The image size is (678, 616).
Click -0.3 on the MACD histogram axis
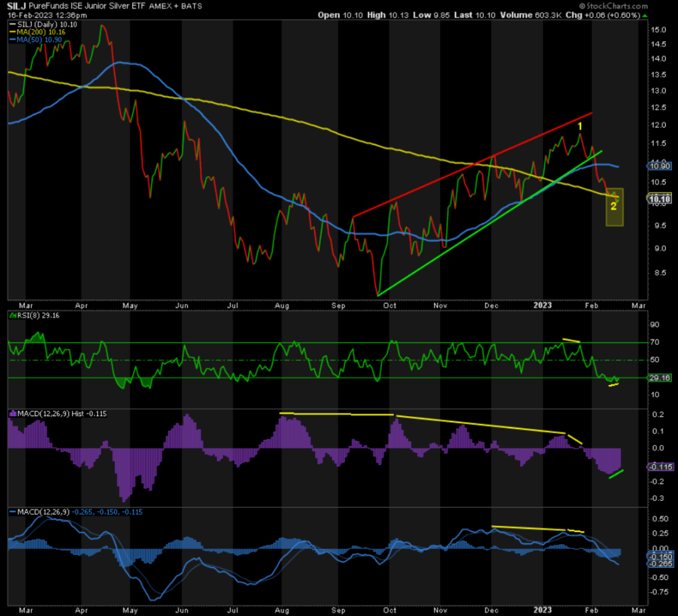coord(657,498)
